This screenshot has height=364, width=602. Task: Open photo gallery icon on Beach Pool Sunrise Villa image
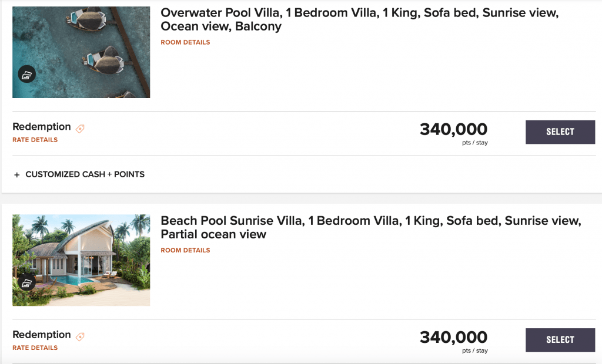tap(27, 282)
